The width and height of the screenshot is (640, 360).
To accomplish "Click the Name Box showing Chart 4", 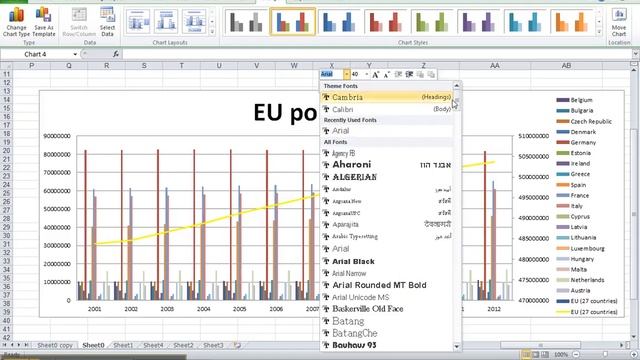I will (36, 54).
